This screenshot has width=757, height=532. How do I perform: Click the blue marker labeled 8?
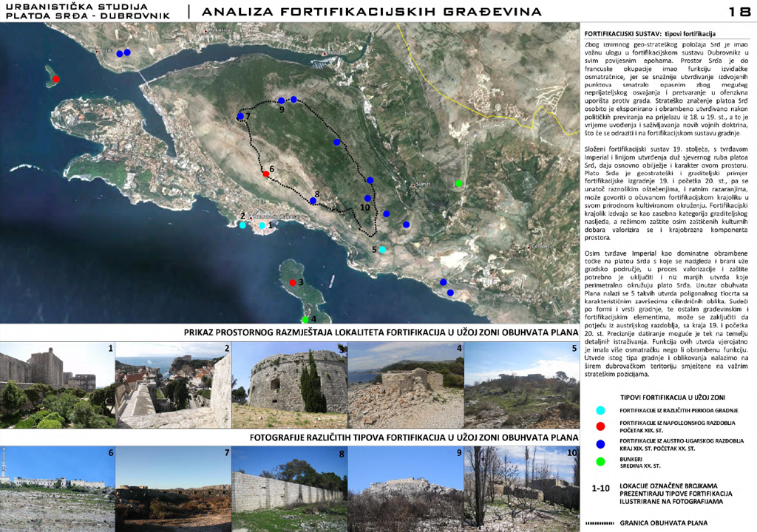[x=313, y=201]
